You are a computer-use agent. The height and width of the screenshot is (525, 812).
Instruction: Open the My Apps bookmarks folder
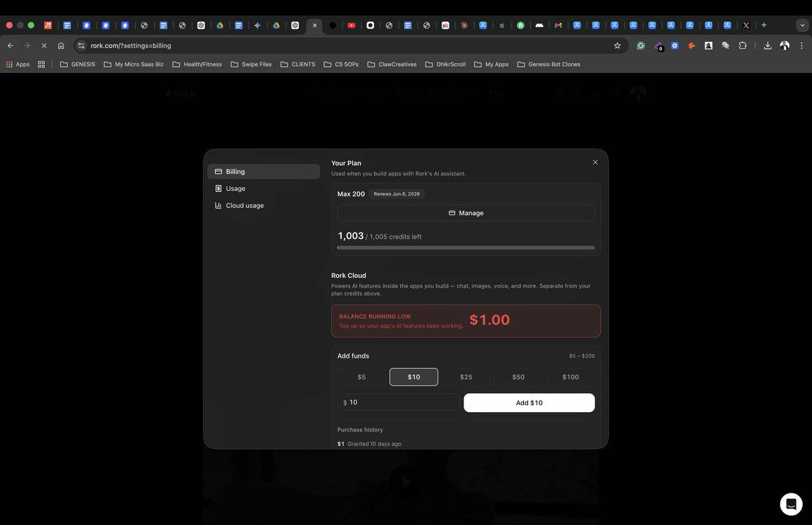491,64
